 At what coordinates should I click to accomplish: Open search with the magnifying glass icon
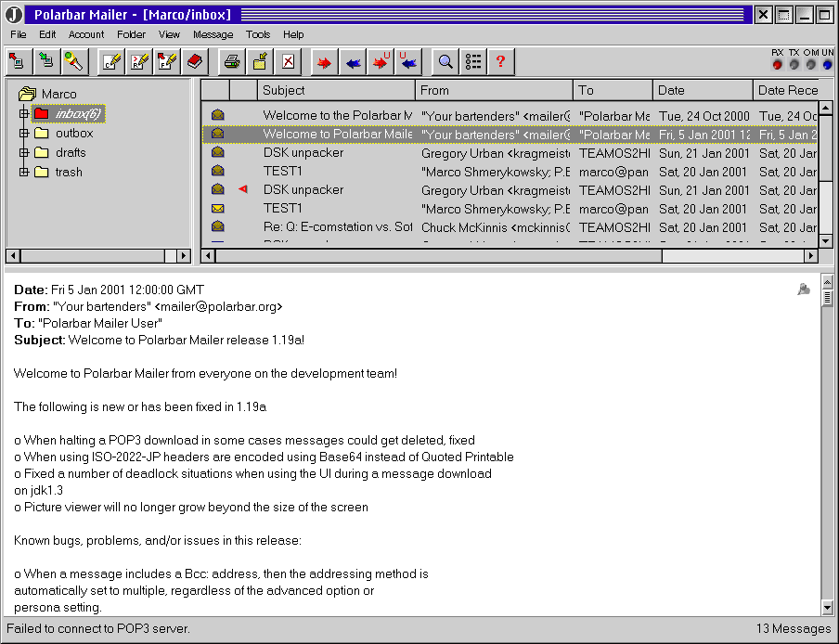click(445, 61)
